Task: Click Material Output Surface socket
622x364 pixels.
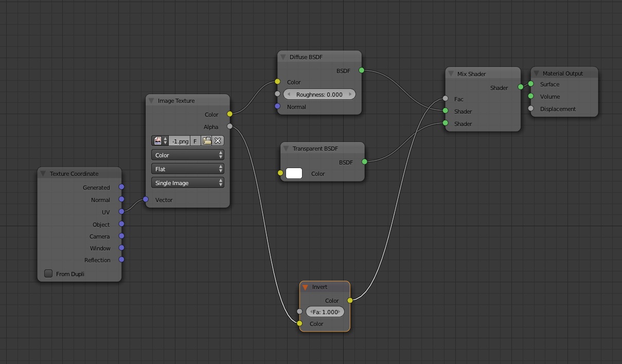Action: [530, 84]
